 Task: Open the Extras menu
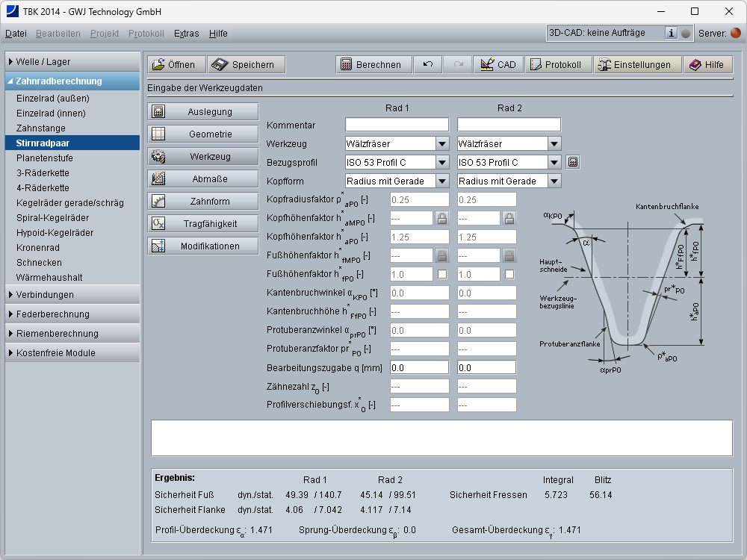tap(186, 34)
